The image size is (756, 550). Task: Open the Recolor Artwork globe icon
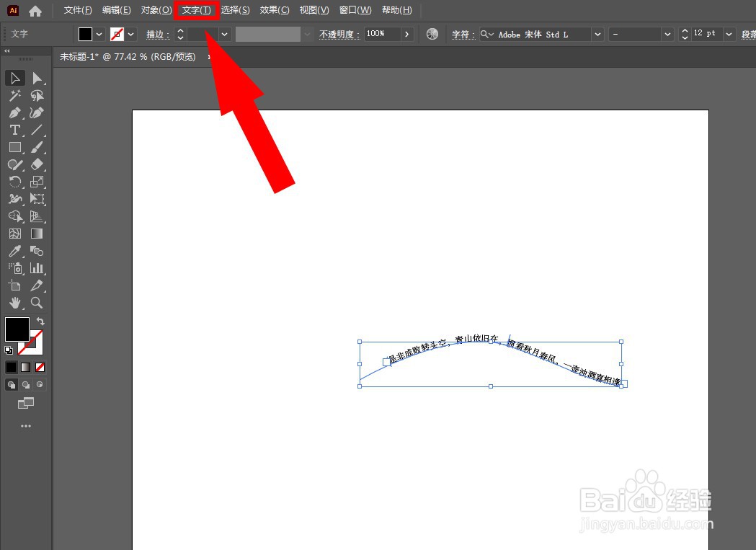point(432,34)
